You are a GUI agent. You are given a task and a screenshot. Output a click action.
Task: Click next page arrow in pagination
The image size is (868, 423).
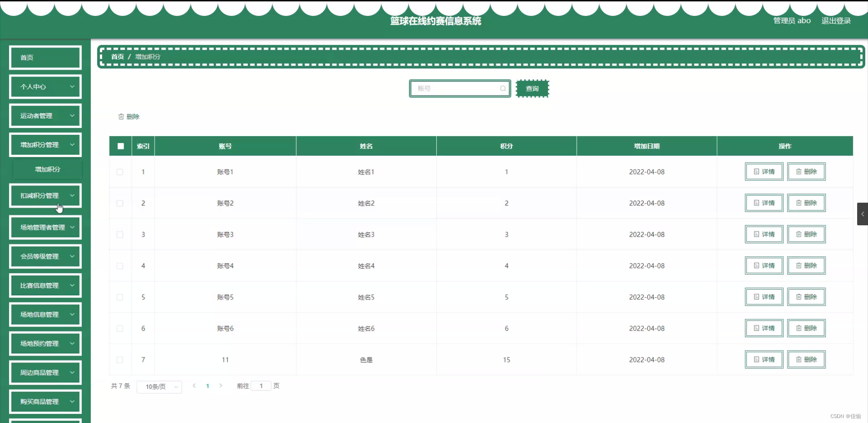point(221,386)
